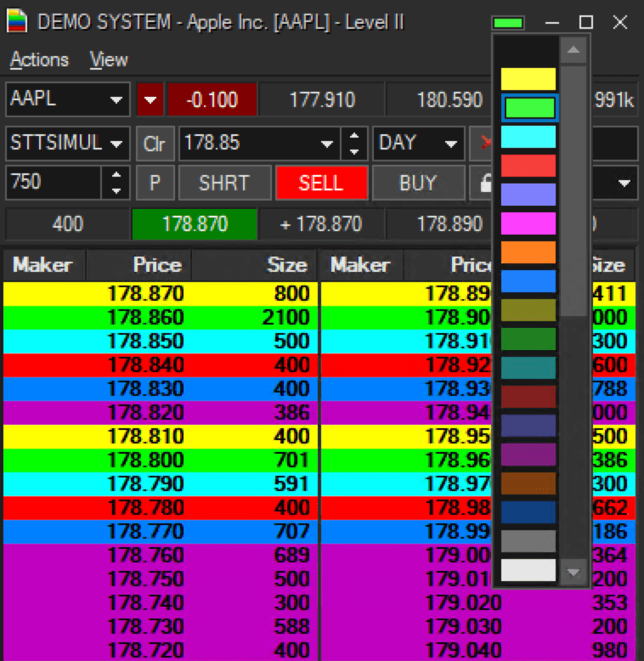Image resolution: width=644 pixels, height=661 pixels.
Task: Open the green window color link selector
Action: (x=508, y=23)
